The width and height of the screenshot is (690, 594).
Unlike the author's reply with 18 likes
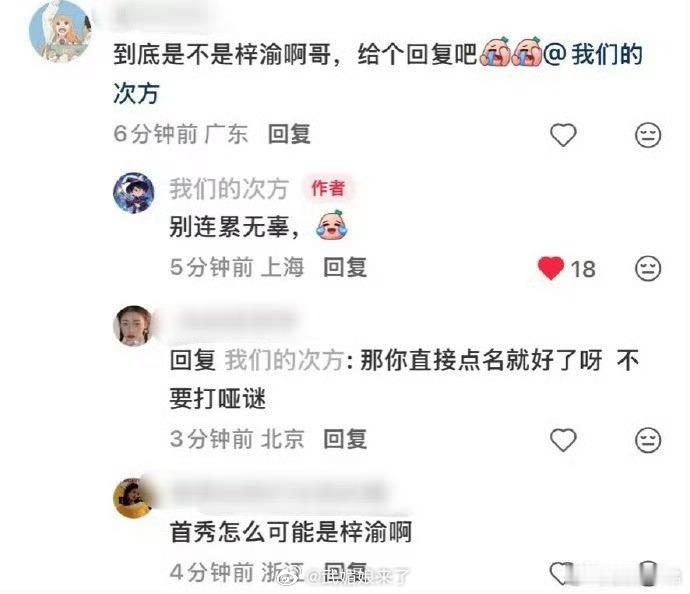(x=551, y=268)
